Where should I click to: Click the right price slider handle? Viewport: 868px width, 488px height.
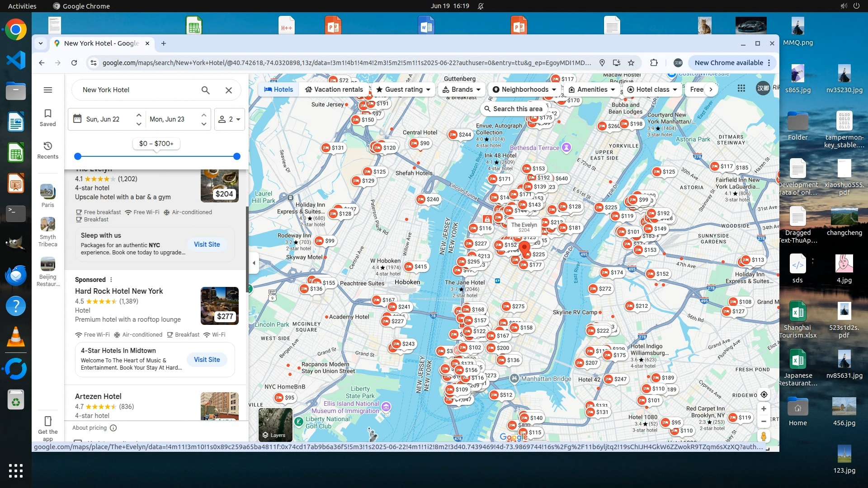coord(236,156)
